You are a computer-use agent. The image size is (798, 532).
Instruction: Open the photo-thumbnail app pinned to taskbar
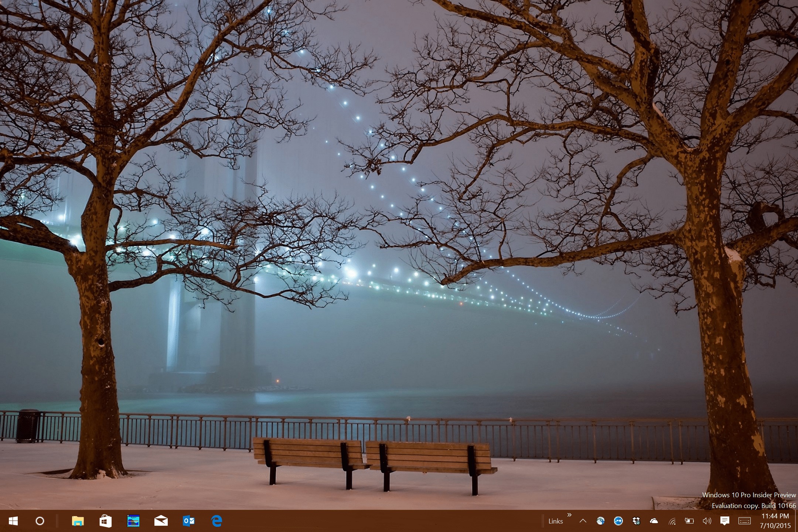click(133, 521)
